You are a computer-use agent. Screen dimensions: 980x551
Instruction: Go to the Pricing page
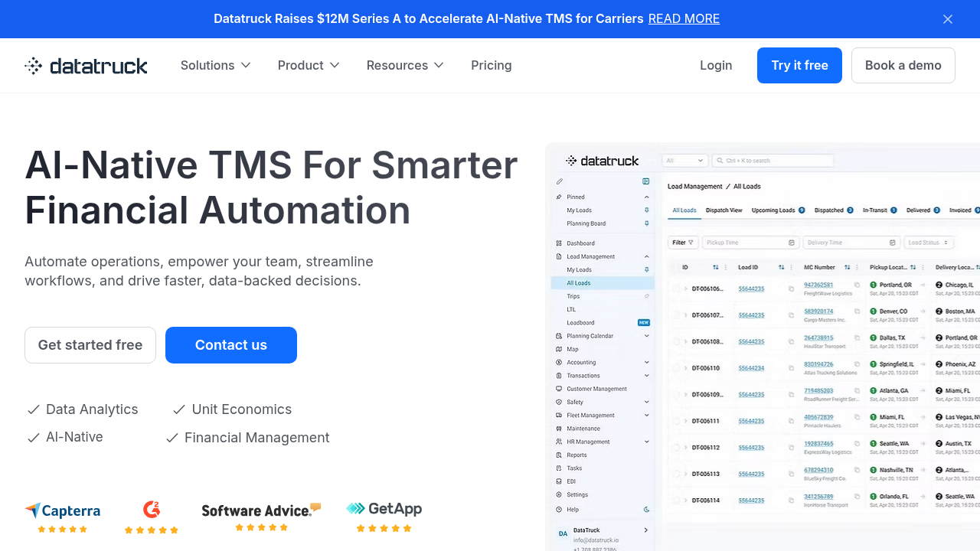point(492,66)
